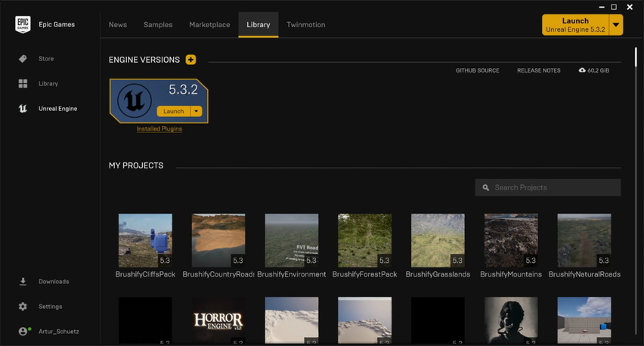Click the Downloads label in sidebar
Screen dimensions: 644x346
click(x=54, y=282)
